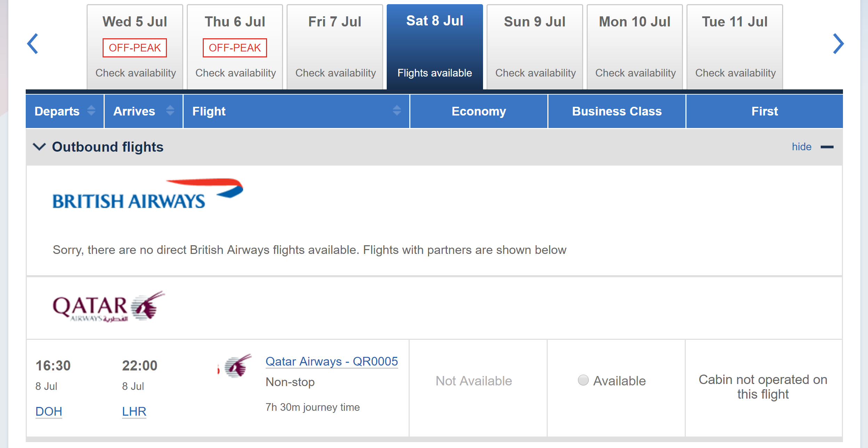Viewport: 868px width, 448px height.
Task: Go to previous week of dates
Action: (x=33, y=44)
